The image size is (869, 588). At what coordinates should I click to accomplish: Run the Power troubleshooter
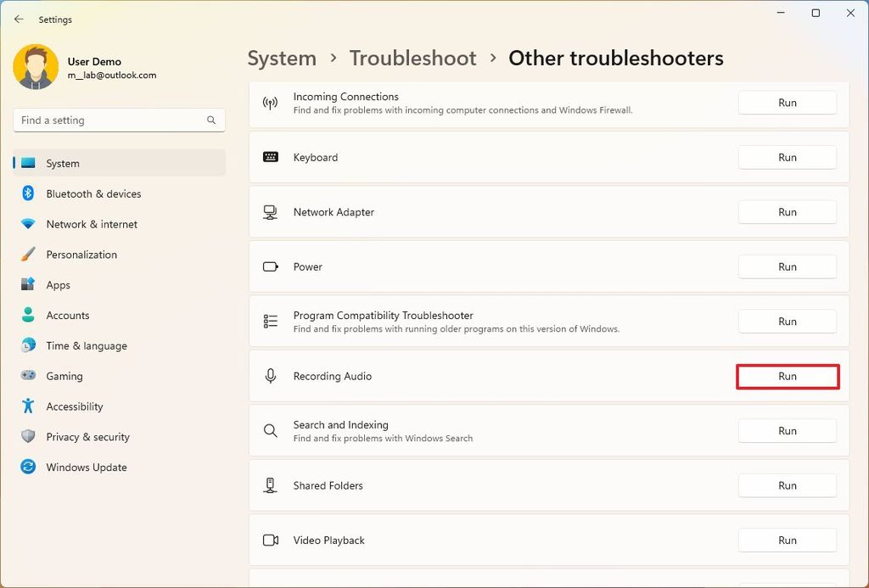click(x=787, y=266)
